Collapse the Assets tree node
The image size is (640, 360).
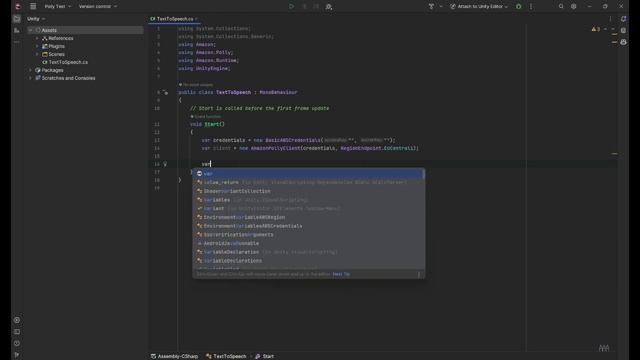(31, 30)
